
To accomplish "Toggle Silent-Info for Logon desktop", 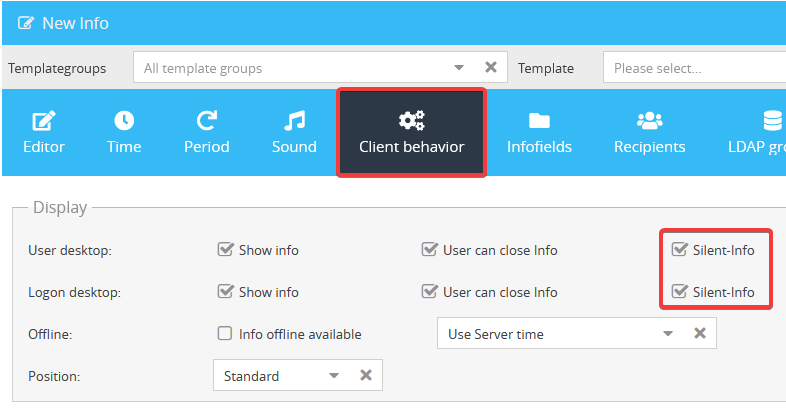I will pos(680,292).
